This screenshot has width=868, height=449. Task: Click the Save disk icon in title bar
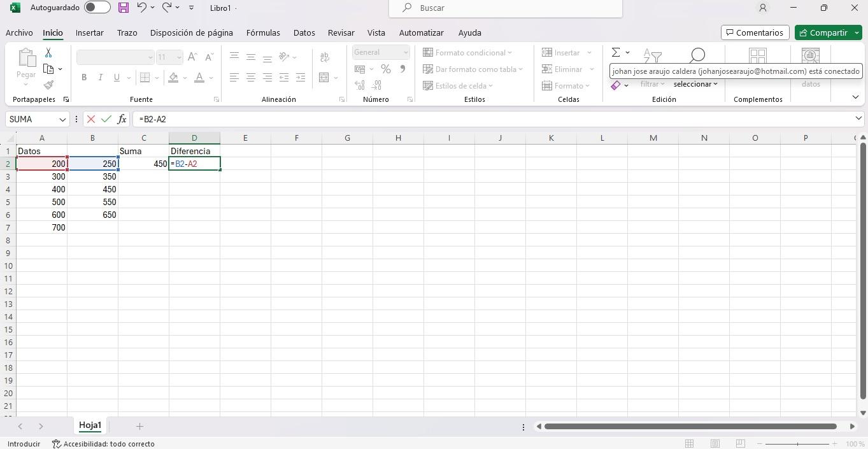124,8
